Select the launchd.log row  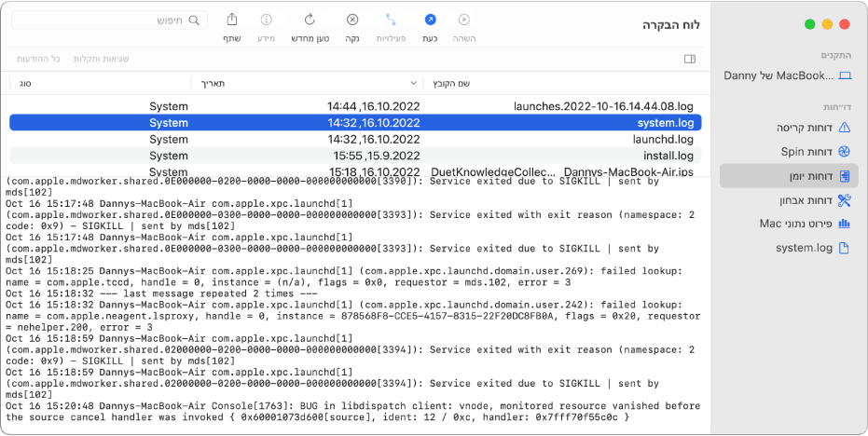click(x=355, y=140)
